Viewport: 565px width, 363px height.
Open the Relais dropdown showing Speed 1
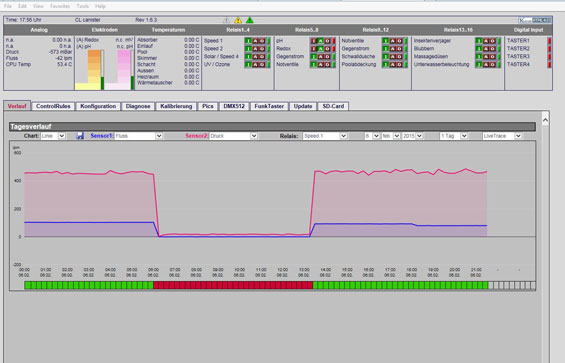[325, 136]
